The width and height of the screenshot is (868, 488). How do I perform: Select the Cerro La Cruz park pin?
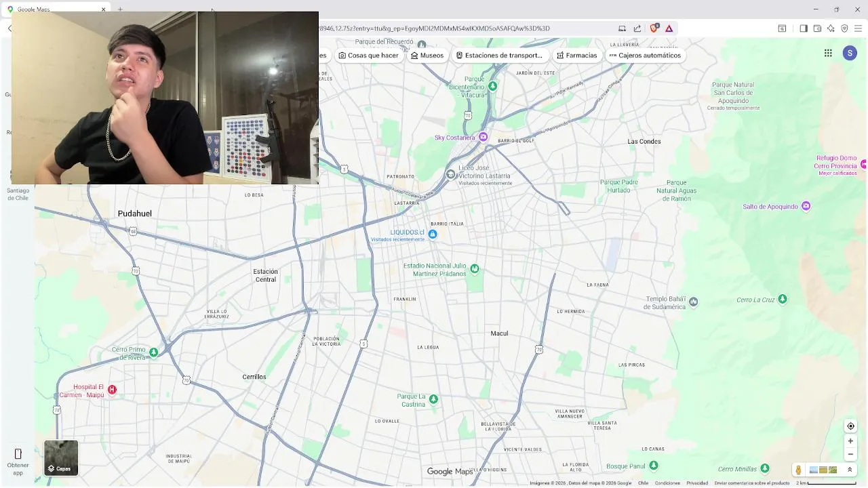click(x=783, y=299)
